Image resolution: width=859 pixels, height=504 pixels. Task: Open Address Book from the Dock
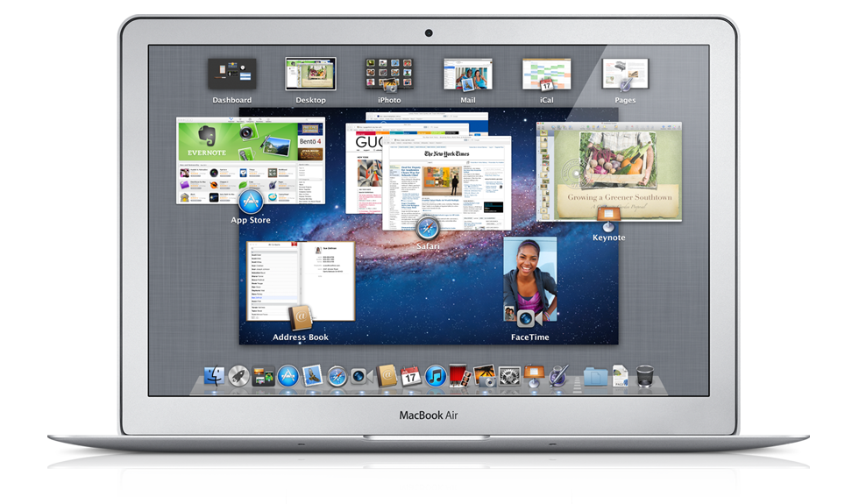[387, 377]
